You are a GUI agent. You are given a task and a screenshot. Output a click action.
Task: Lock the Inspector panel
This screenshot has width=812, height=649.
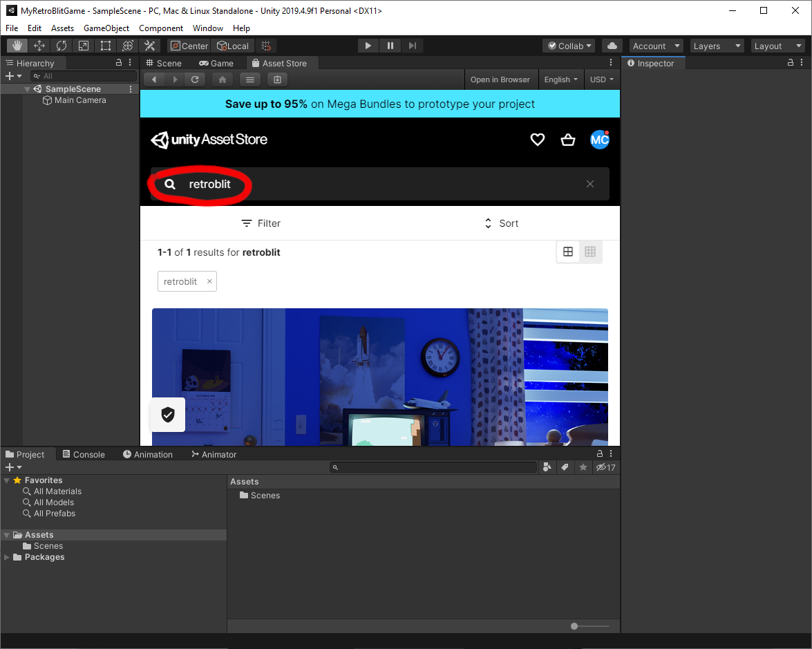click(791, 62)
